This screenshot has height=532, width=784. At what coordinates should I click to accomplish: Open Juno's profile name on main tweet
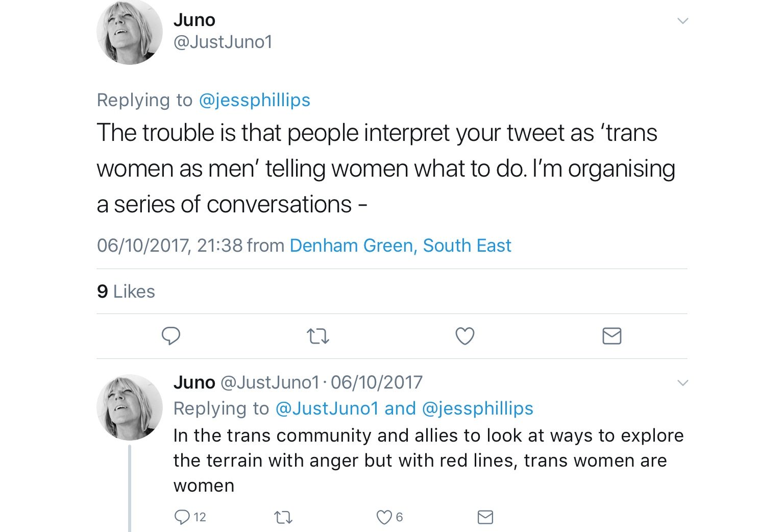pyautogui.click(x=194, y=20)
